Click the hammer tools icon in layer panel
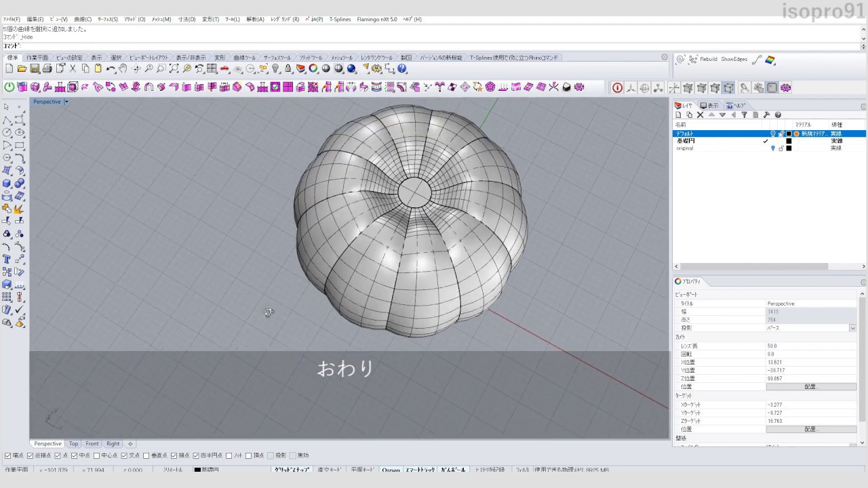The height and width of the screenshot is (488, 868). click(766, 115)
